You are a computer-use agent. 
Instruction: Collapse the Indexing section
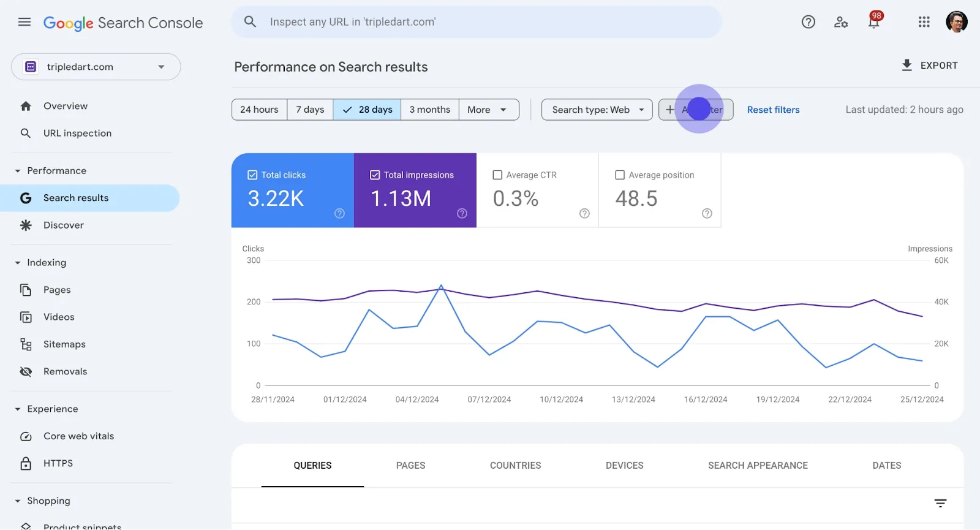pyautogui.click(x=18, y=263)
